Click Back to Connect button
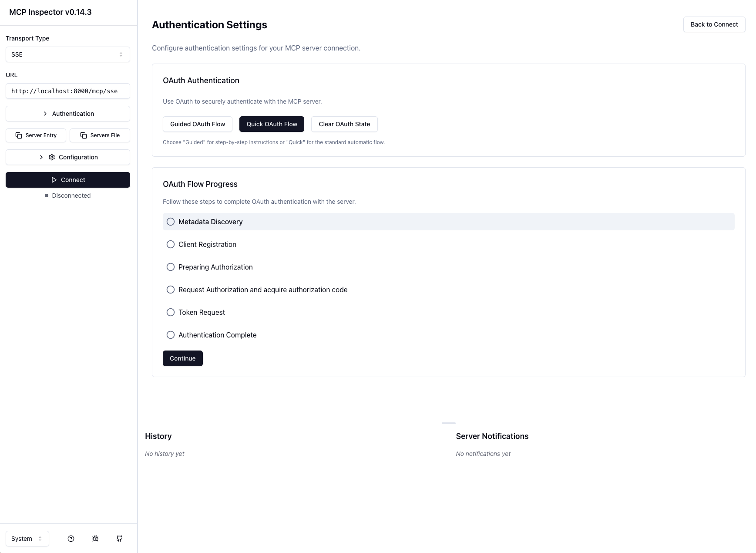Viewport: 756px width, 553px height. [714, 24]
